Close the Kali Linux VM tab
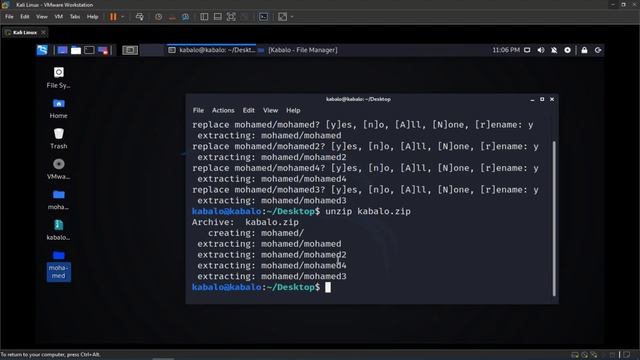Viewport: 640px width, 360px height. coord(43,32)
